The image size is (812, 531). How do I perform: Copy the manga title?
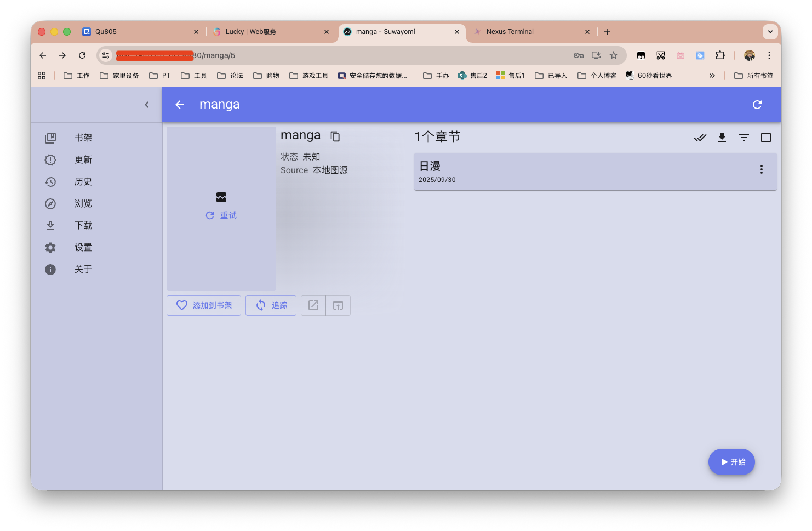335,136
